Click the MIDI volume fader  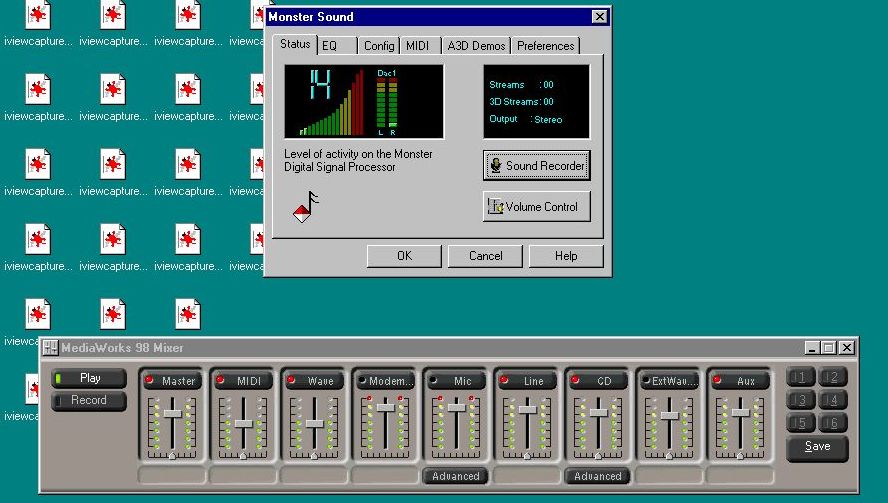coord(244,424)
